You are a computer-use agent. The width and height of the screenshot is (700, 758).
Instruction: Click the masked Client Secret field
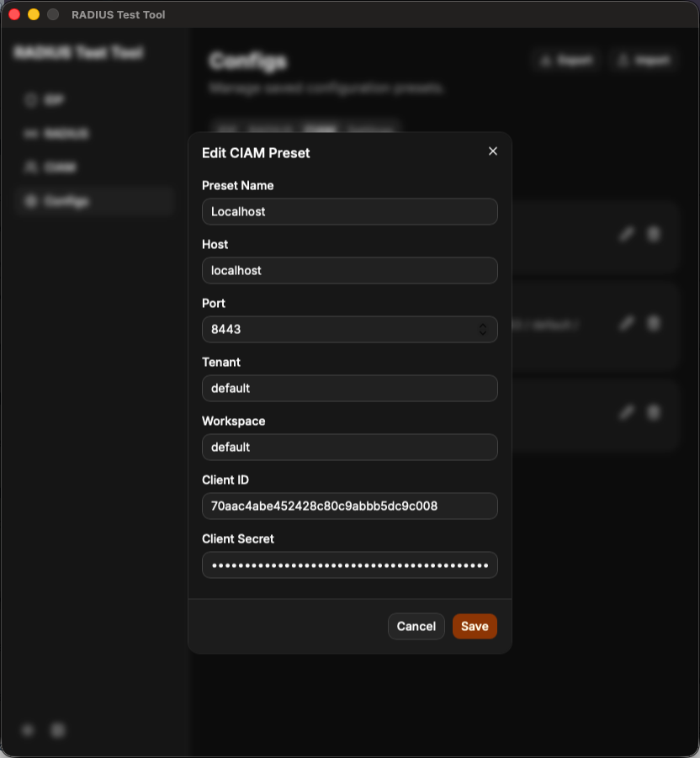tap(349, 565)
